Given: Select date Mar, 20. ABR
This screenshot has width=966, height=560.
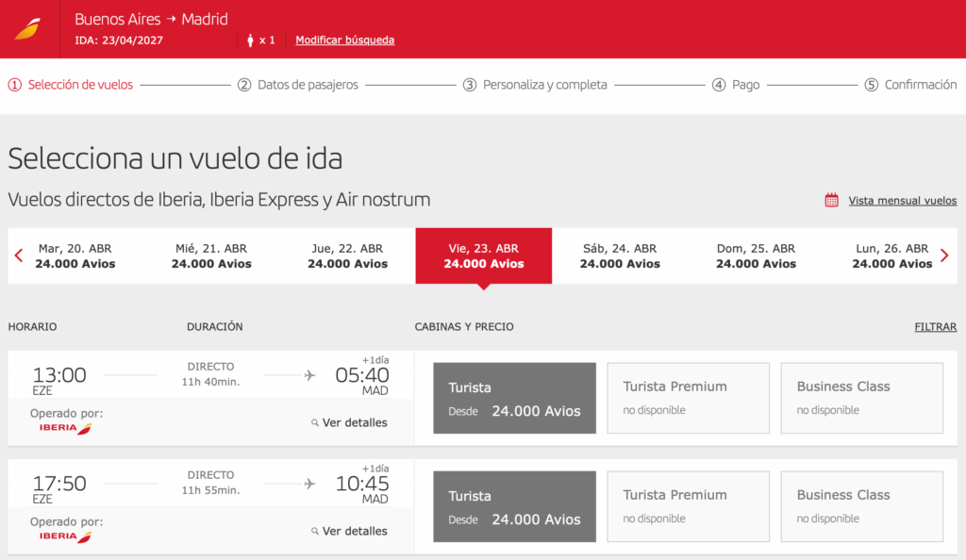Looking at the screenshot, I should click(75, 256).
